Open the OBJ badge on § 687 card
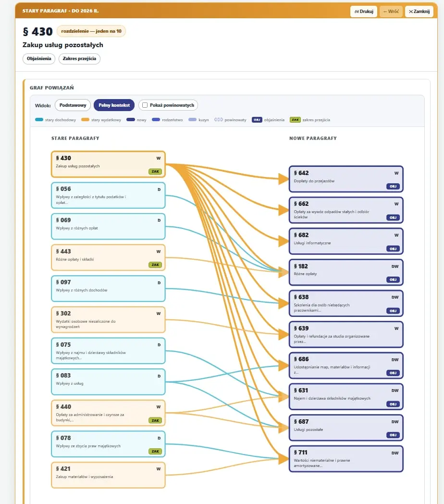 (x=393, y=435)
